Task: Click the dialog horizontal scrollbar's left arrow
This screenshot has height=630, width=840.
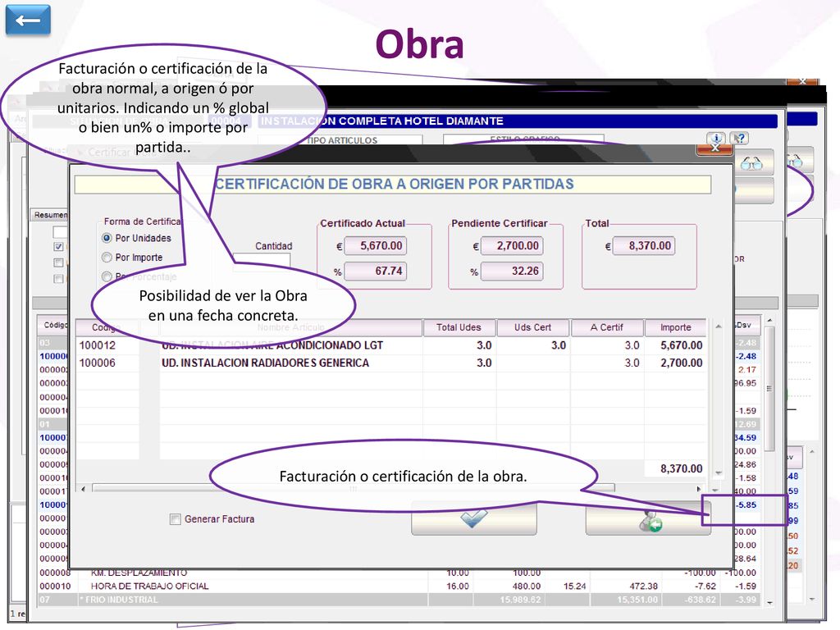Action: point(83,489)
